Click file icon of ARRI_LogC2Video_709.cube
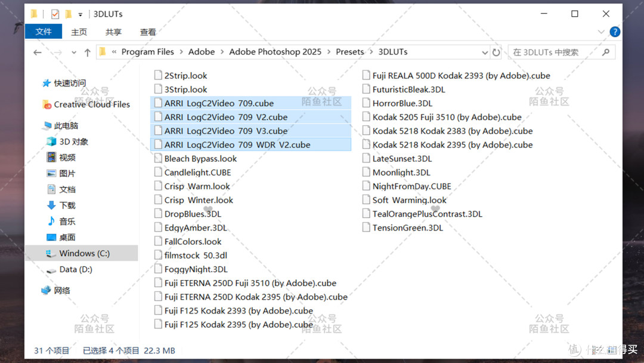The image size is (644, 363). pos(158,103)
